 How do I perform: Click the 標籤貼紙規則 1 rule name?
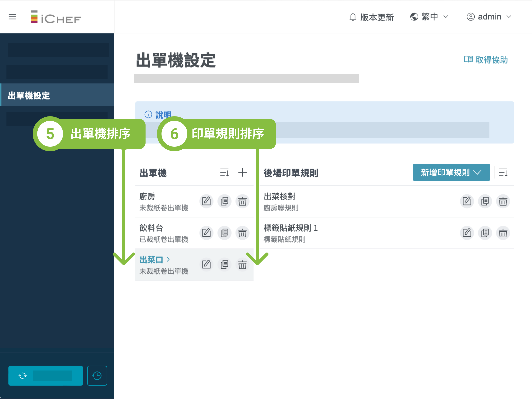point(291,228)
